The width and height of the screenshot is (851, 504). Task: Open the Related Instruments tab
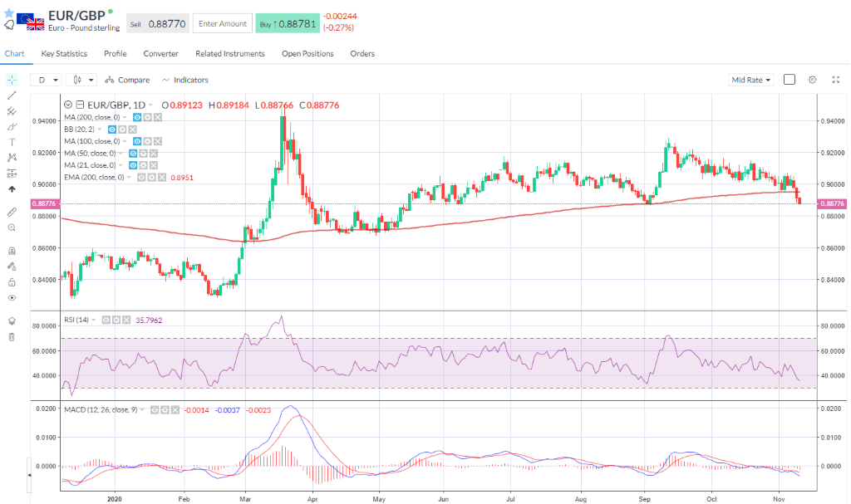pos(230,54)
